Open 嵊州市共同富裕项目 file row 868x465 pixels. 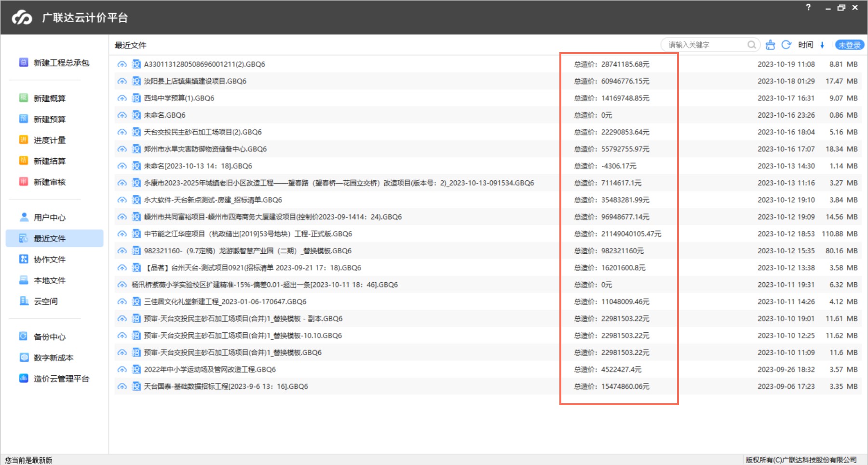click(x=273, y=217)
